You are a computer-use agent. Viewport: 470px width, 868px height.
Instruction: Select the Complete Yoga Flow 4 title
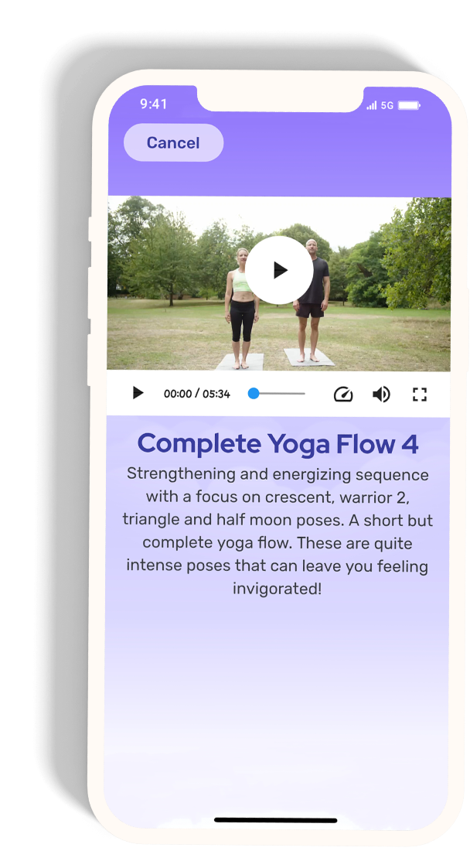278,443
